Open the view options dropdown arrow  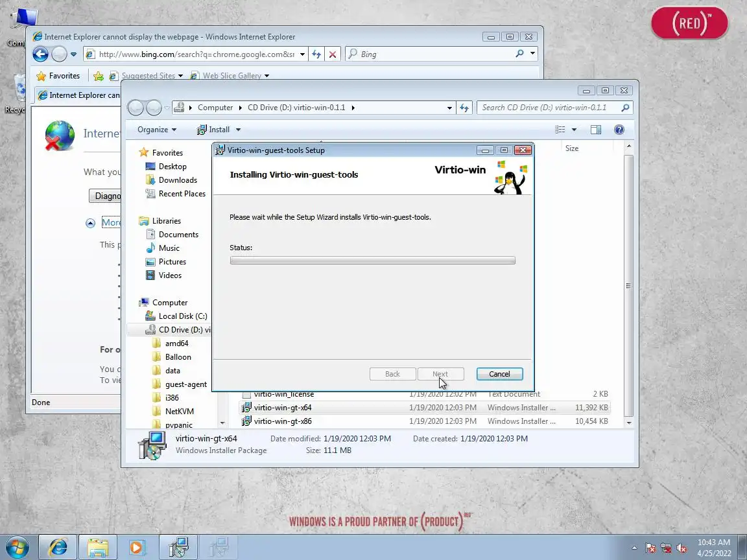pyautogui.click(x=574, y=130)
